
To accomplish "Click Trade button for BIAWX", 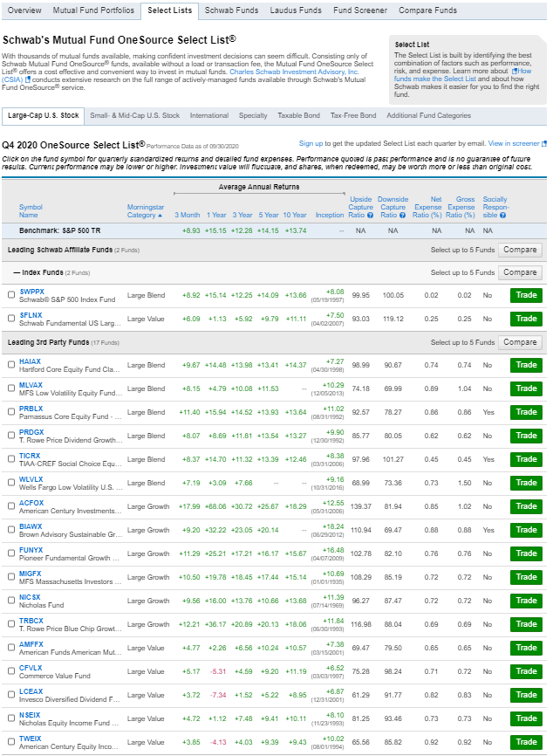I will [x=526, y=530].
